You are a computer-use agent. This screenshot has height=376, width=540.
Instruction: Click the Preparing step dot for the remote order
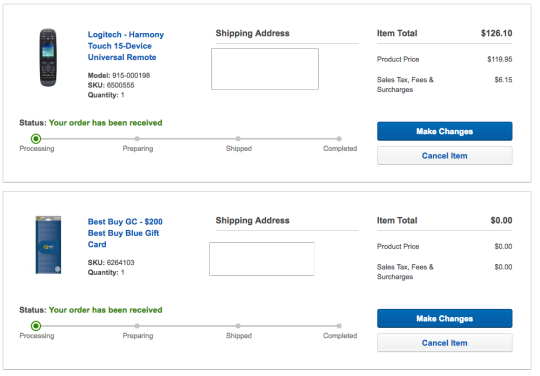click(137, 139)
